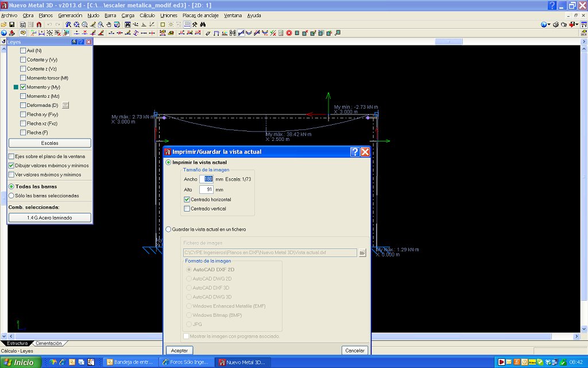Click the system tray clock showing 08:42
Screen dimensions: 588x368
(575, 362)
